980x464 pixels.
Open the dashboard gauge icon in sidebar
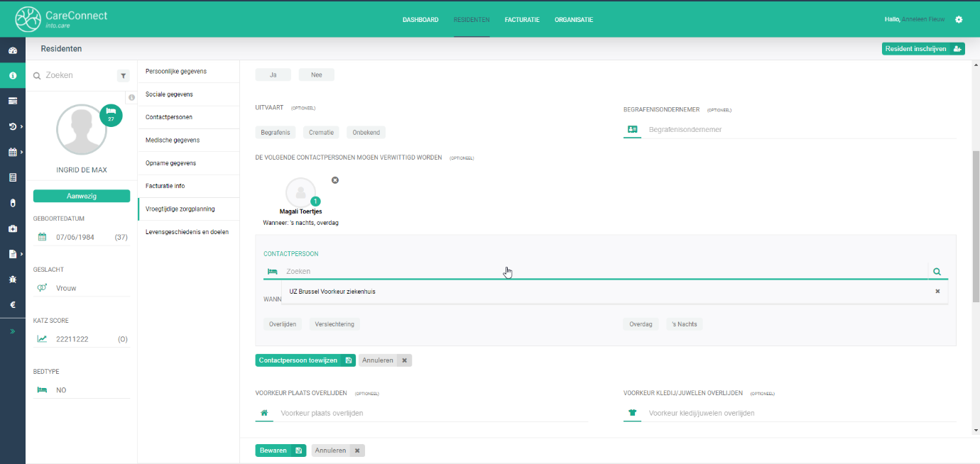point(12,51)
